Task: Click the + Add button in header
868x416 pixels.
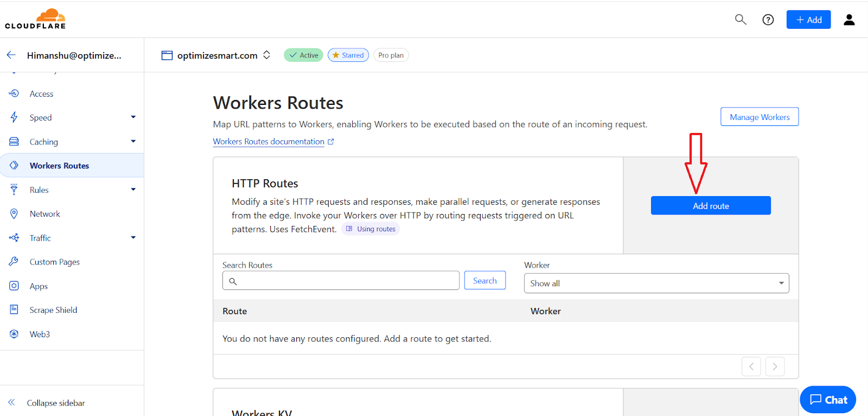Action: (808, 20)
